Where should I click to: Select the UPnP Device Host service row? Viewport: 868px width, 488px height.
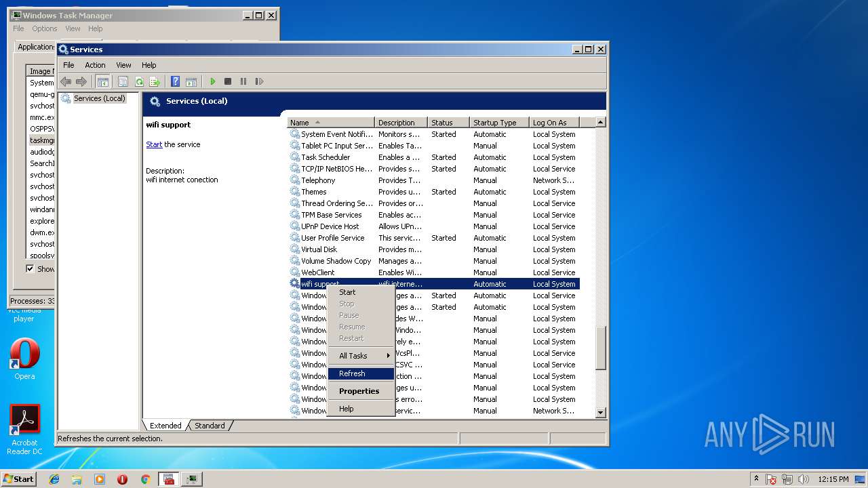tap(434, 226)
